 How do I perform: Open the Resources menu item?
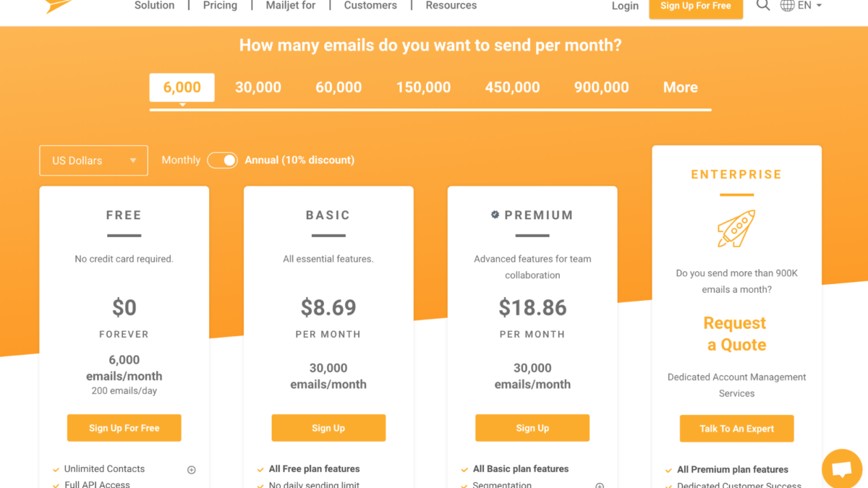451,6
